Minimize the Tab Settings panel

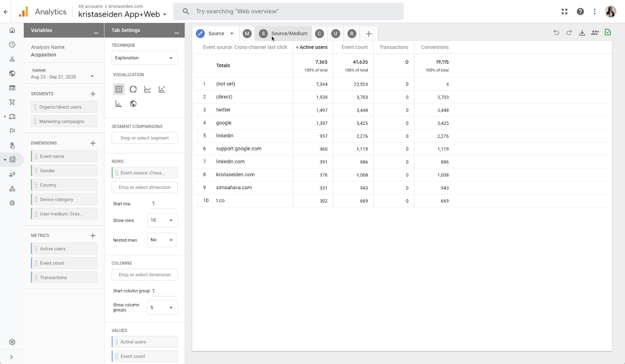[177, 32]
